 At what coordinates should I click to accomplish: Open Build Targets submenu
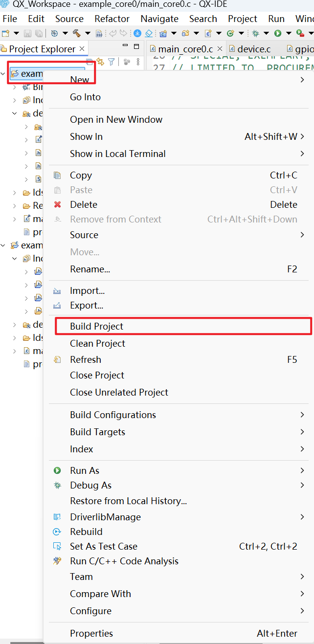tap(179, 432)
